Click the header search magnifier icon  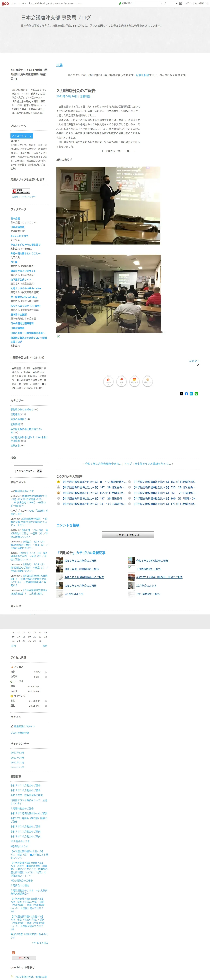tap(181, 3)
